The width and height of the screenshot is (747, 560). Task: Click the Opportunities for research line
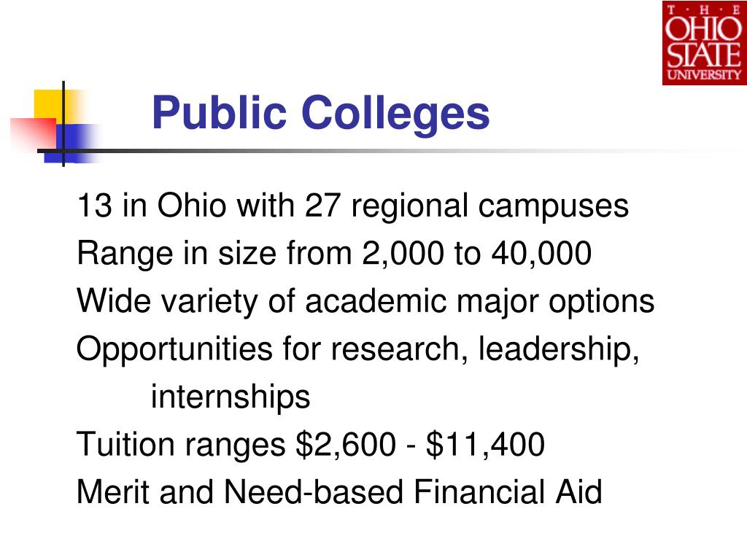click(x=357, y=349)
